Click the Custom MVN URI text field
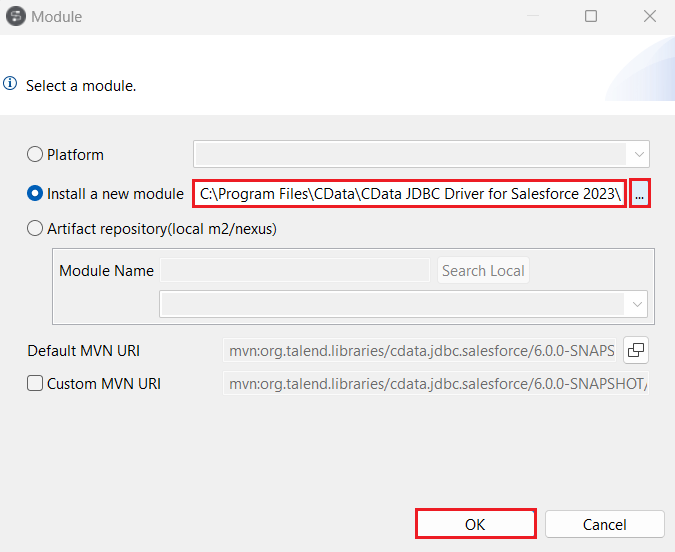675x552 pixels. [435, 383]
